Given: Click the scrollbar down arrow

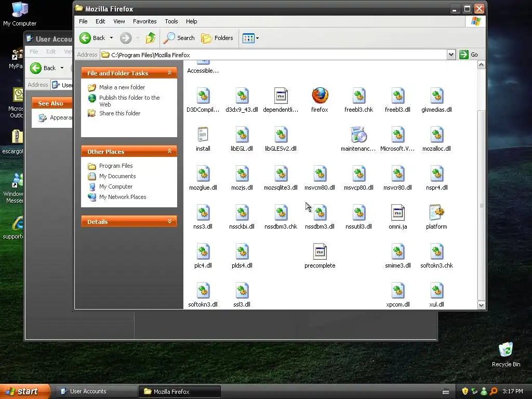Looking at the screenshot, I should tap(481, 305).
